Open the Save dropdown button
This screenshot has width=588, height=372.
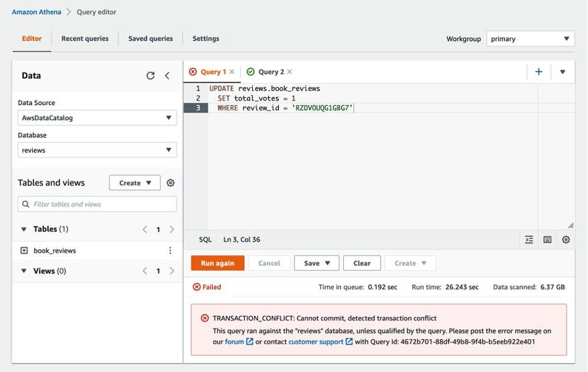(316, 263)
